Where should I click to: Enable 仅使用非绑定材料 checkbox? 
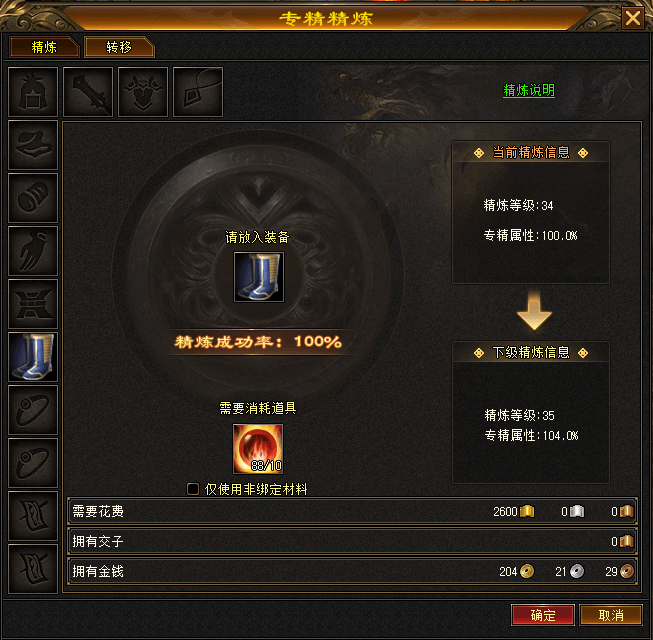(193, 488)
